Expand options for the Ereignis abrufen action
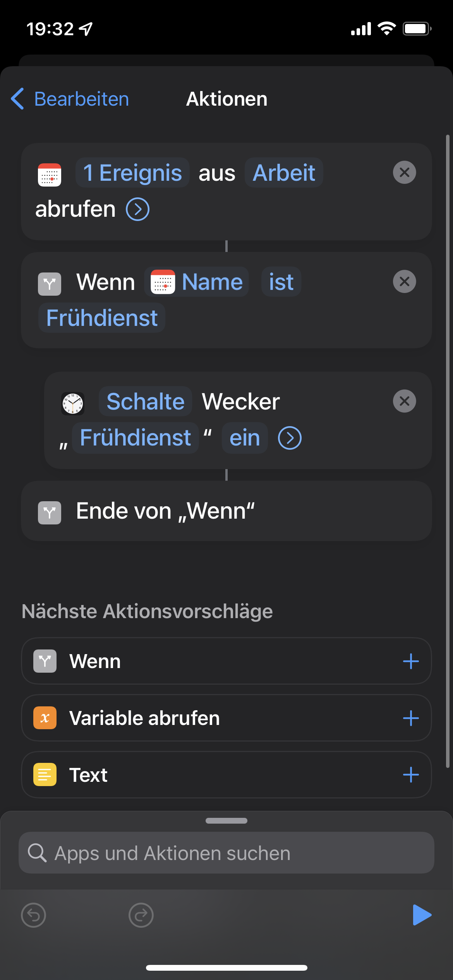Viewport: 453px width, 980px height. pyautogui.click(x=138, y=209)
